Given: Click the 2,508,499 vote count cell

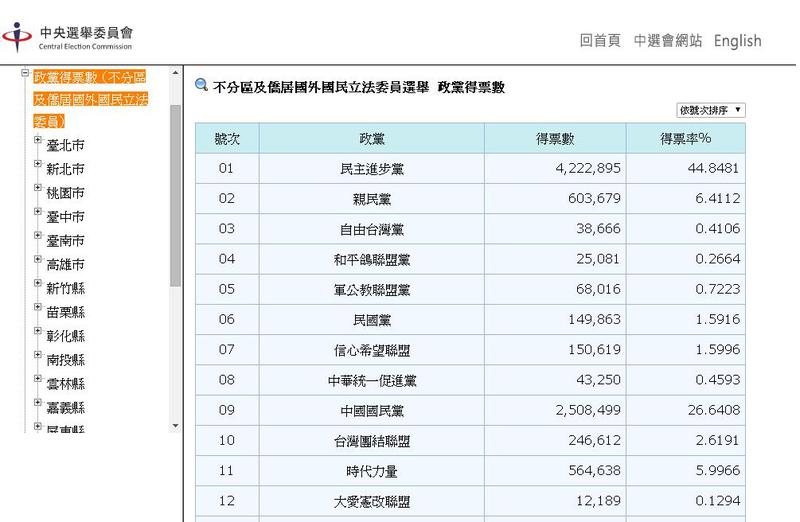Looking at the screenshot, I should pyautogui.click(x=555, y=410).
